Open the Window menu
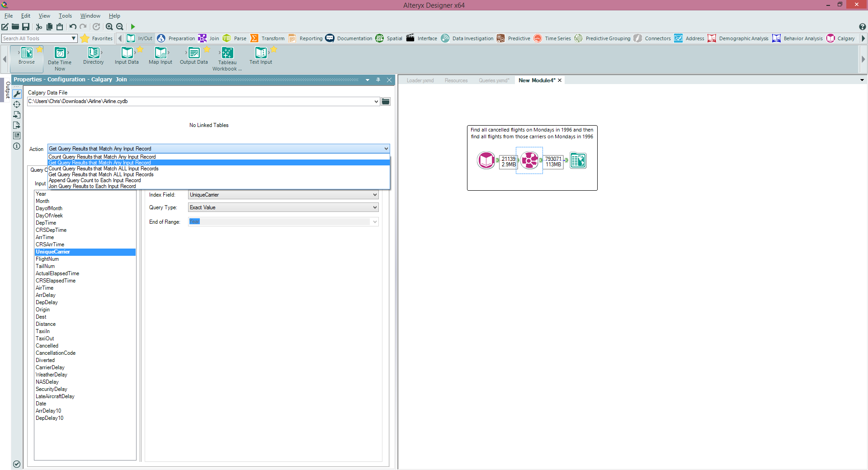The image size is (868, 470). (x=90, y=16)
